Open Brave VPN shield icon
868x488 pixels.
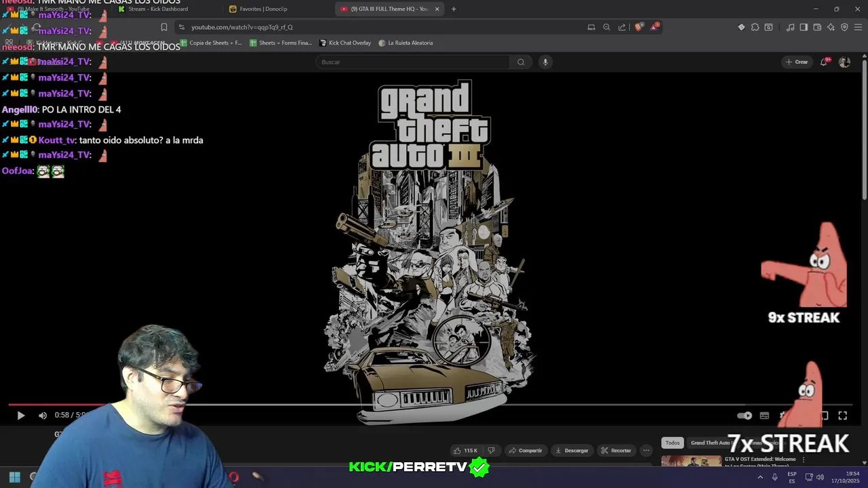(844, 27)
